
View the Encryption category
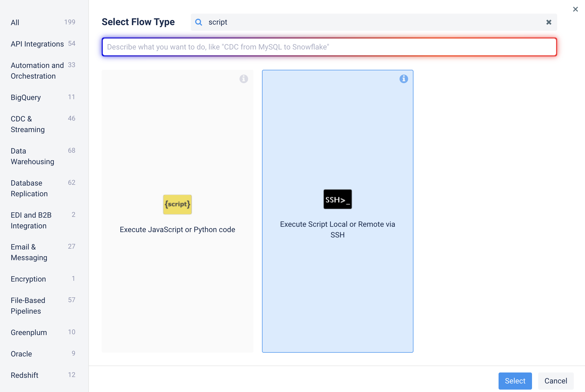point(28,279)
